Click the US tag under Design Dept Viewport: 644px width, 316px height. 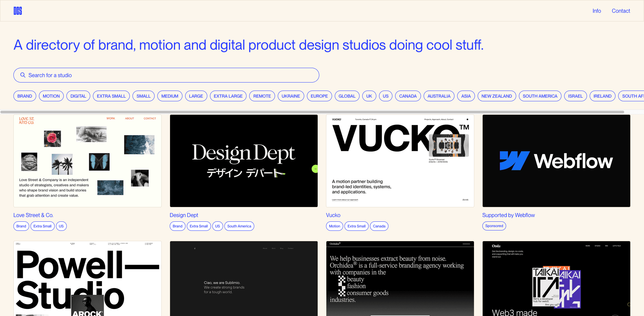coord(218,226)
